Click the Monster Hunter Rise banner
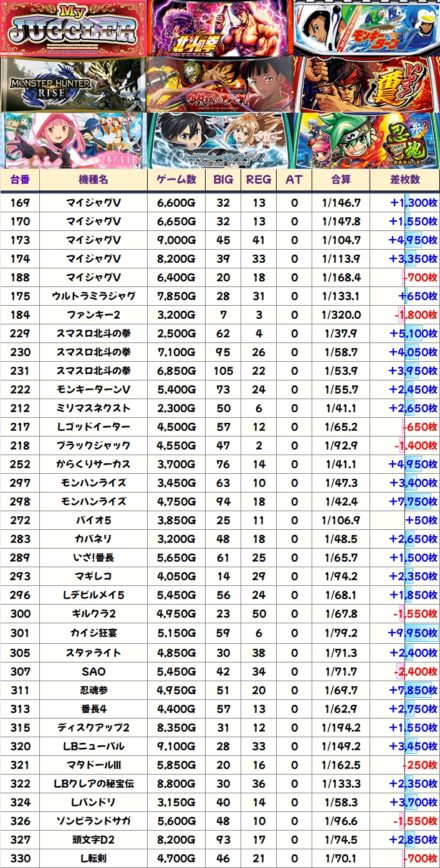This screenshot has width=440, height=868. point(74,84)
